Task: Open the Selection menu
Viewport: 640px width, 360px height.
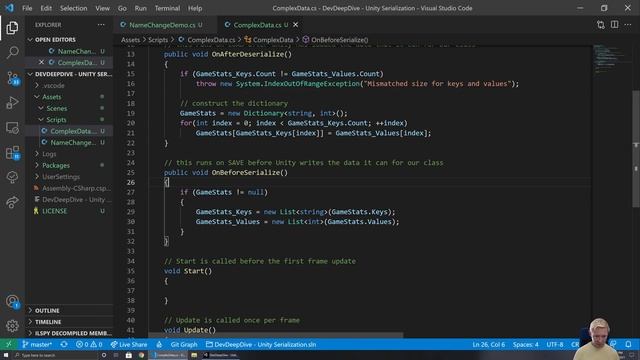Action: click(73, 8)
